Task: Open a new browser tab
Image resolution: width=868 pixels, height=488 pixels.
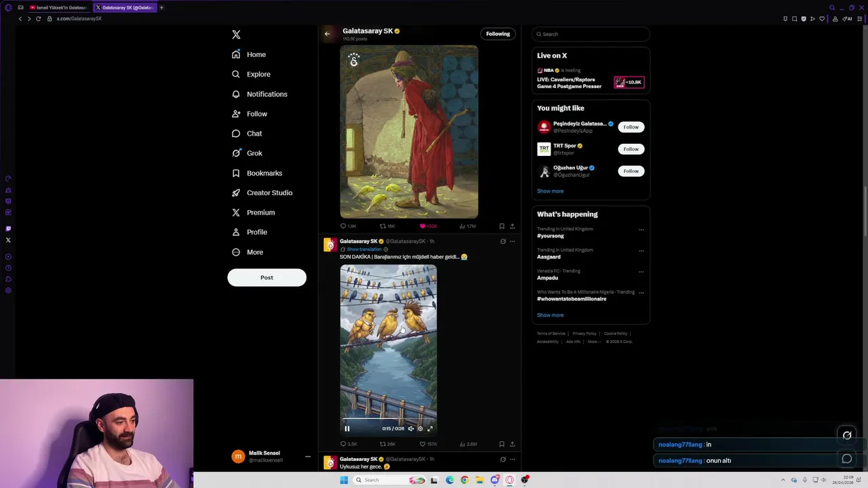Action: pyautogui.click(x=161, y=7)
